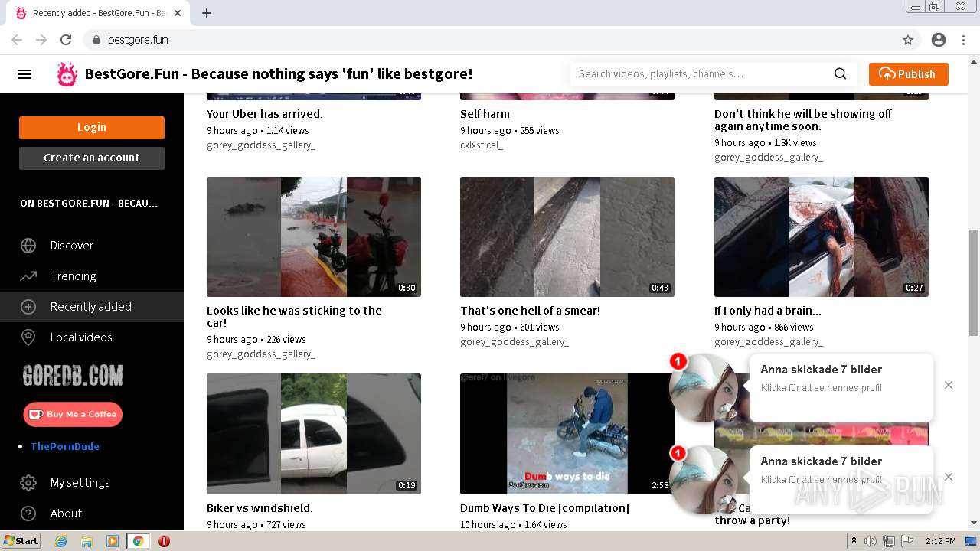Open the hamburger side menu

click(24, 74)
